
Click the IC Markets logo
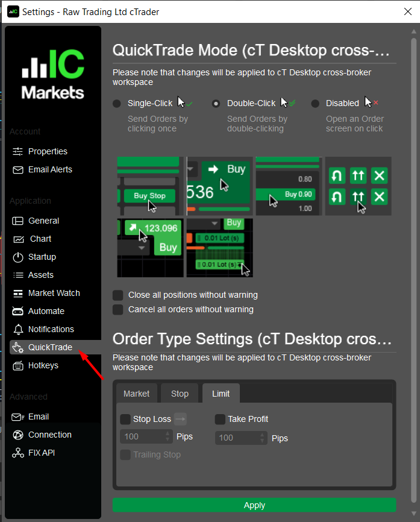(x=53, y=75)
